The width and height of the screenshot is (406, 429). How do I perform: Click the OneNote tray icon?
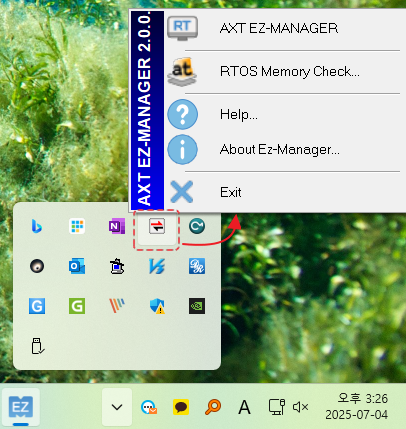pos(117,226)
